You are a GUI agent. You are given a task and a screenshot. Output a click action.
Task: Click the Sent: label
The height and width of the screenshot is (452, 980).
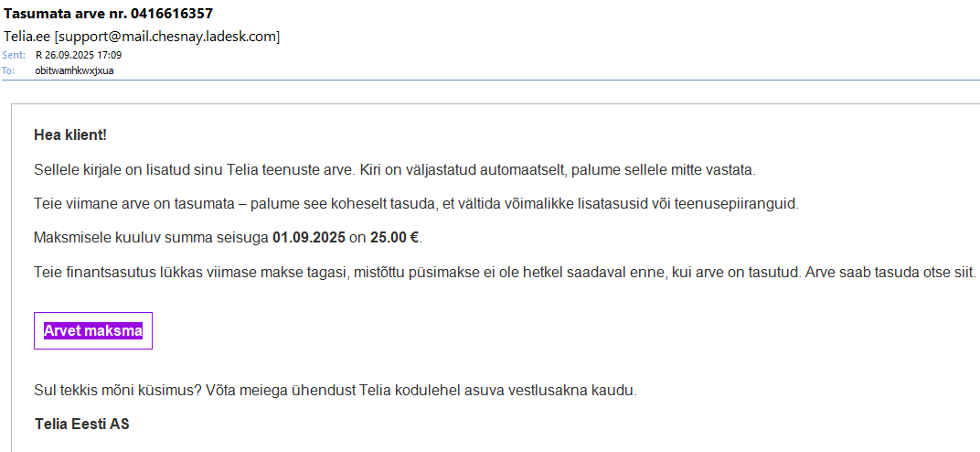pyautogui.click(x=14, y=55)
